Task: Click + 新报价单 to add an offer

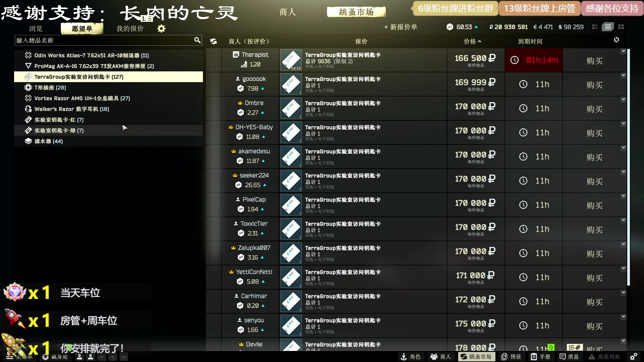Action: [x=400, y=27]
